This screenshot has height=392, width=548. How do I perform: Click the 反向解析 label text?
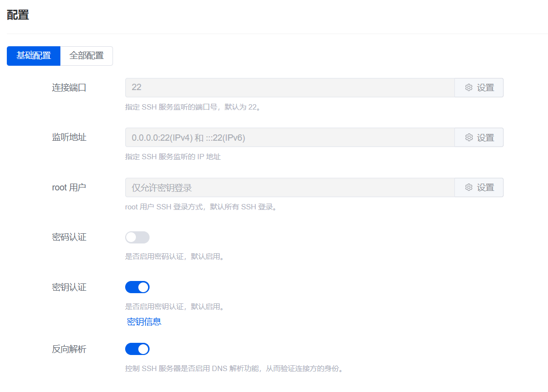pos(69,349)
